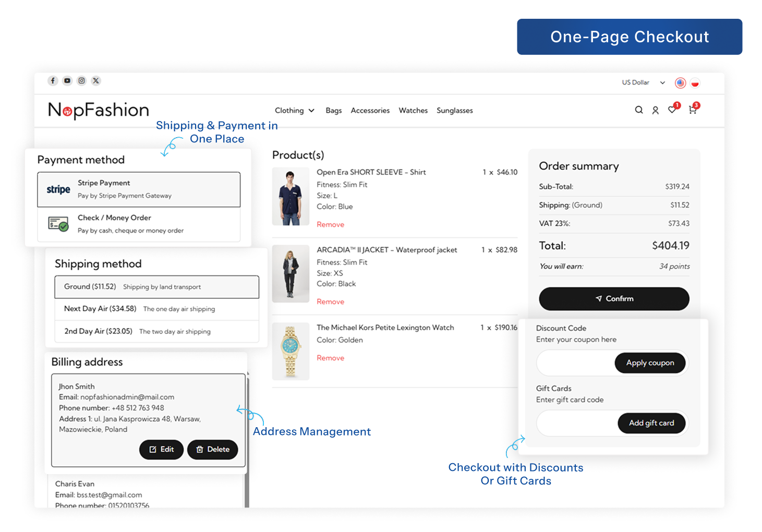
Task: Click the NopFashion logo
Action: click(x=99, y=110)
